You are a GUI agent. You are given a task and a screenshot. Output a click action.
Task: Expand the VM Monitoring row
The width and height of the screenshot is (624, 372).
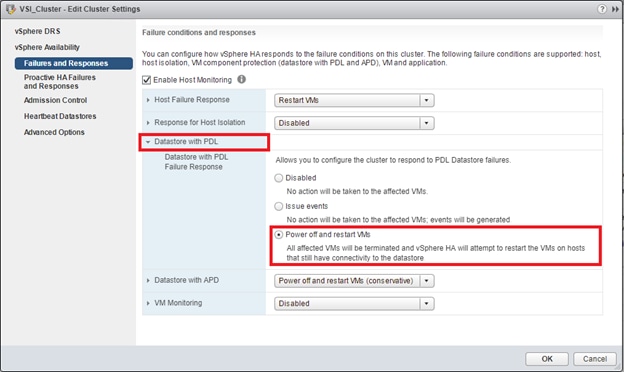tap(148, 303)
